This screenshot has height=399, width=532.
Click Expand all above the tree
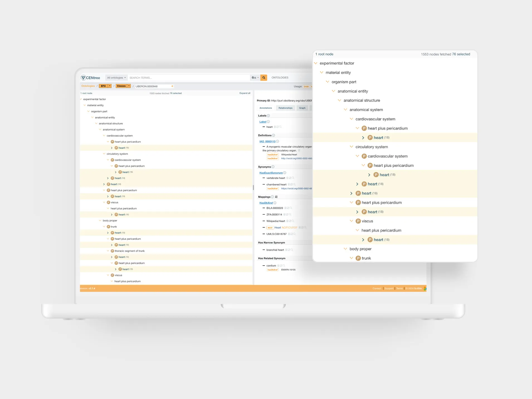(245, 93)
